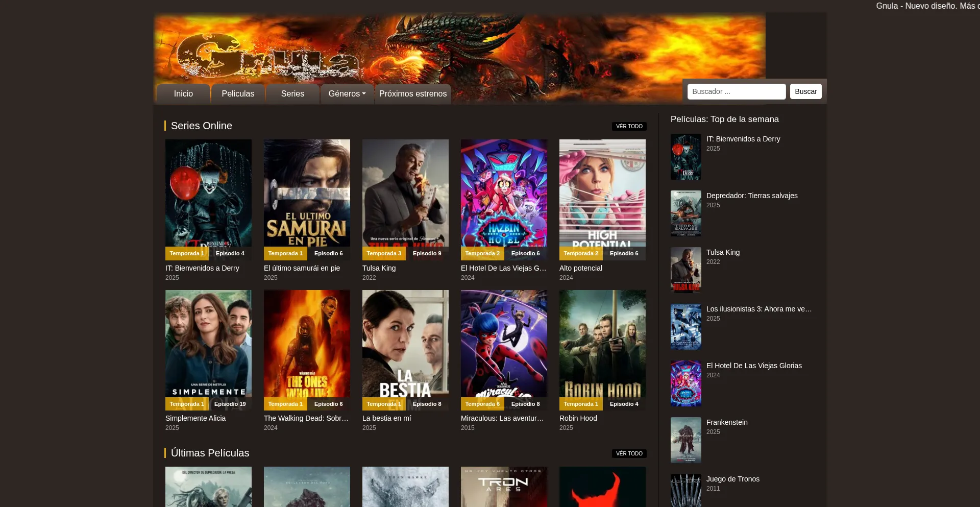Open the Hazbin Hotel series poster

click(x=504, y=194)
